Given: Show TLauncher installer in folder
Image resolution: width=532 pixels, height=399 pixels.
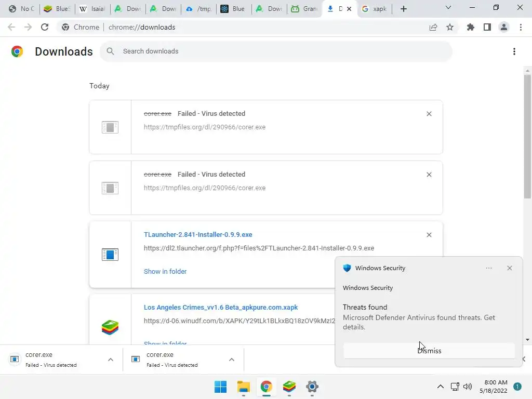Looking at the screenshot, I should [165, 271].
